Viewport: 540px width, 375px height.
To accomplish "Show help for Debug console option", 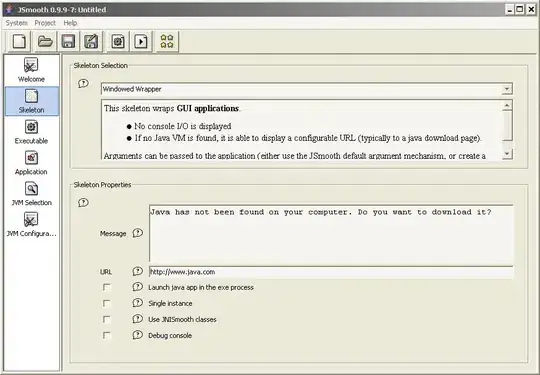I will click(137, 335).
